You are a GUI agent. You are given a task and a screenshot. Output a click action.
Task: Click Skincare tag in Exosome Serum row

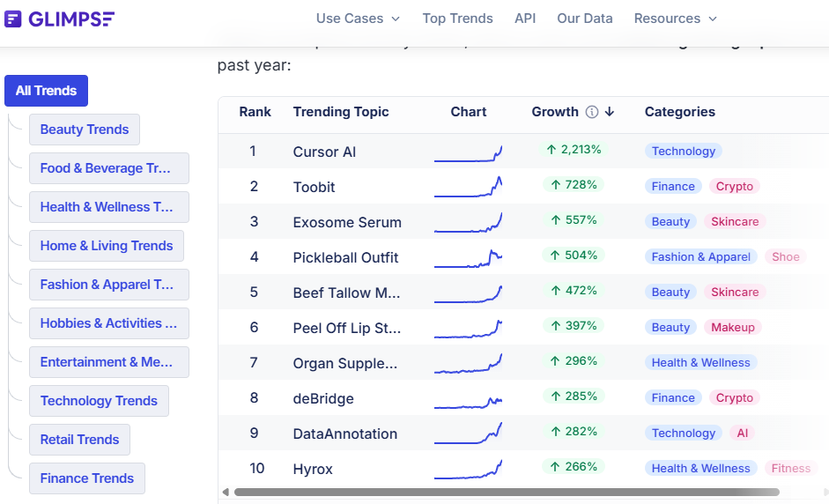(735, 221)
